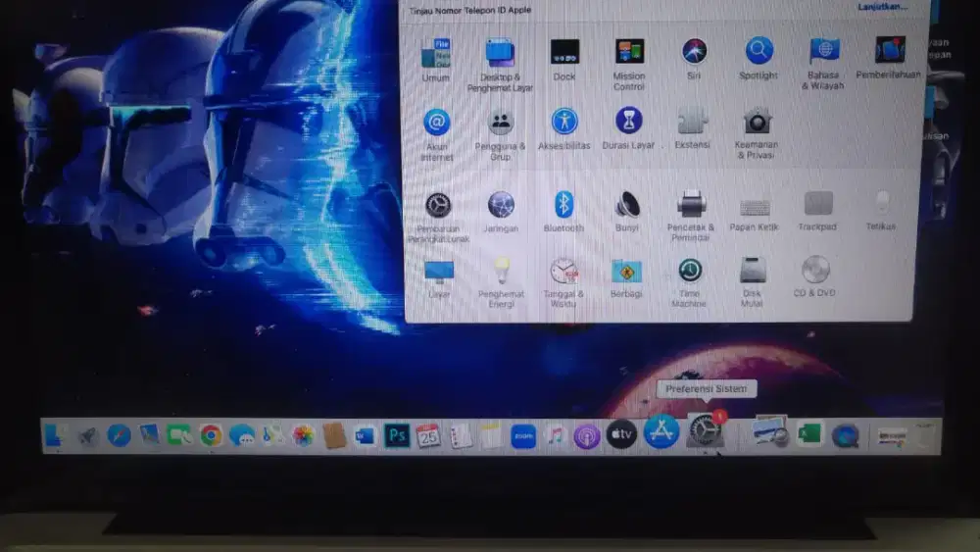Image resolution: width=980 pixels, height=552 pixels.
Task: Open Pengguna & Grup preferences
Action: [x=500, y=123]
